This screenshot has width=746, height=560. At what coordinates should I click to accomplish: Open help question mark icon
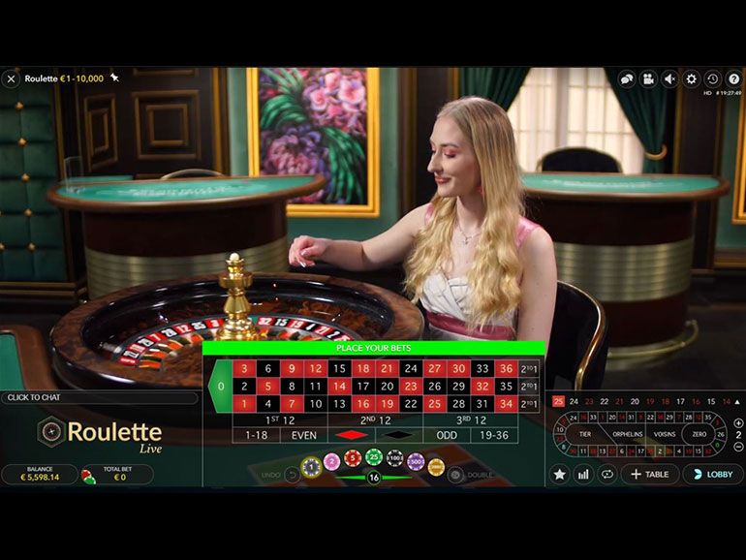coord(734,79)
